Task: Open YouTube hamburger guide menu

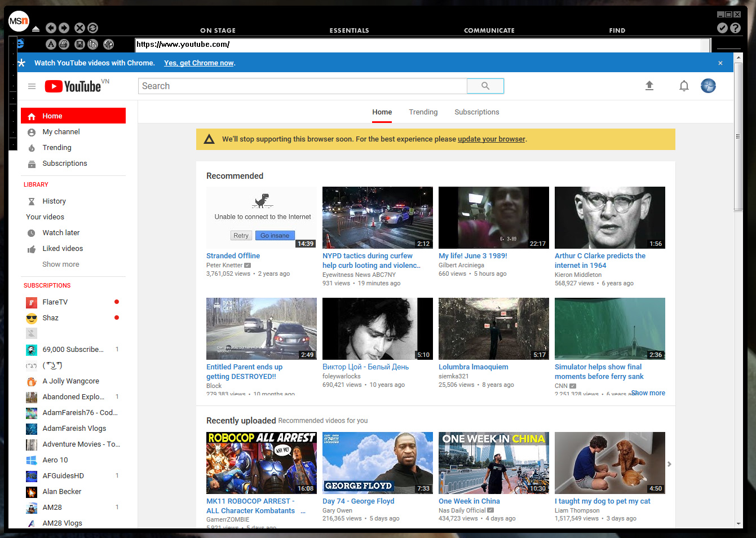Action: [32, 86]
